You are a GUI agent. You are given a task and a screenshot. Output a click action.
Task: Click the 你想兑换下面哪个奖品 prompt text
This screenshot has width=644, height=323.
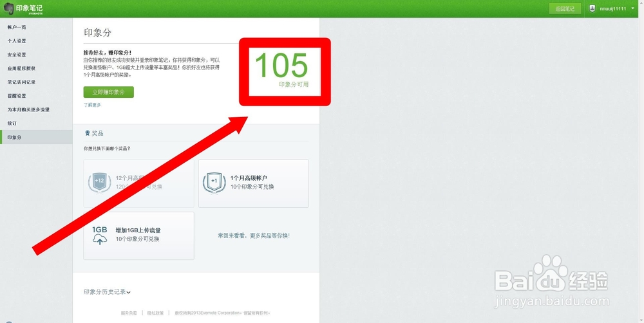coord(107,149)
